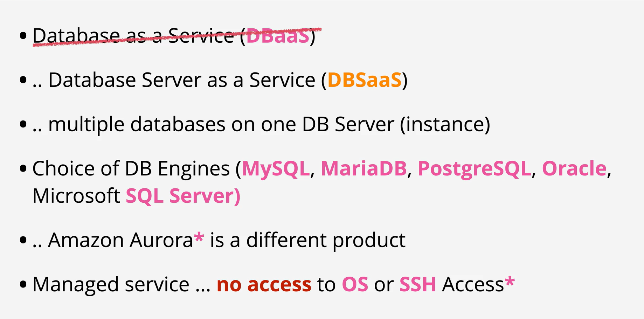
Task: Click the word 'instance' in parentheses
Action: (445, 125)
